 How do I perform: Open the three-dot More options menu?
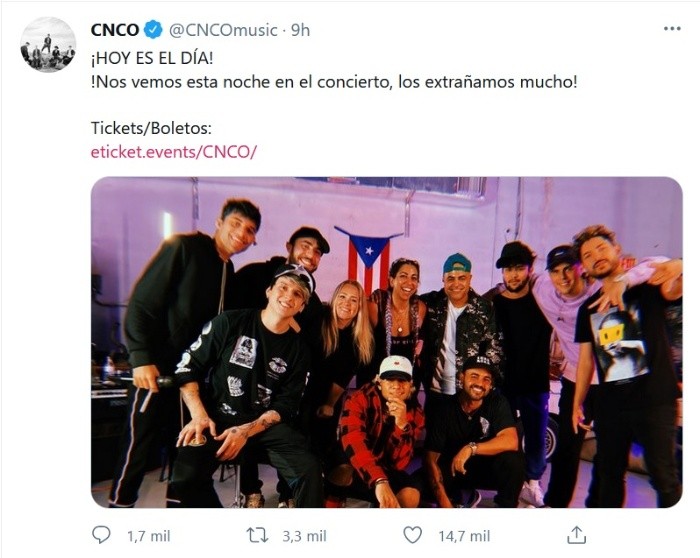[672, 29]
